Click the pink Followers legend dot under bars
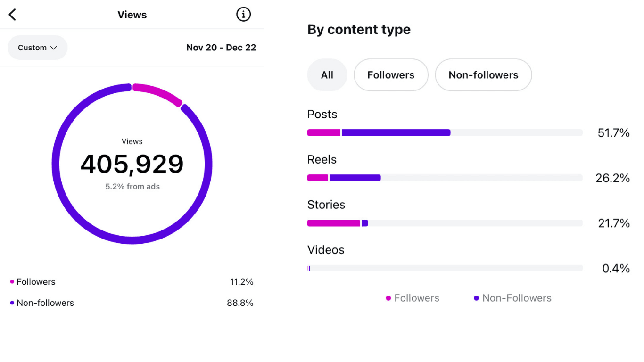The image size is (644, 362). click(388, 298)
